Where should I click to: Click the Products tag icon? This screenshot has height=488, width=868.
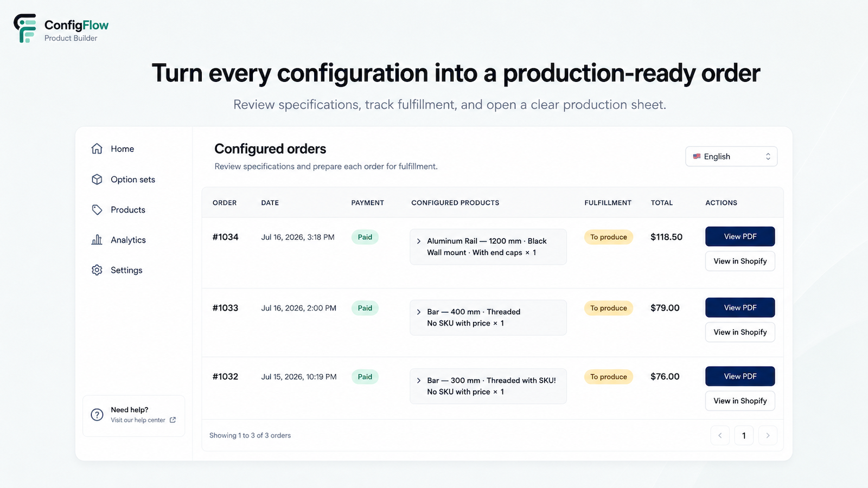(x=97, y=210)
